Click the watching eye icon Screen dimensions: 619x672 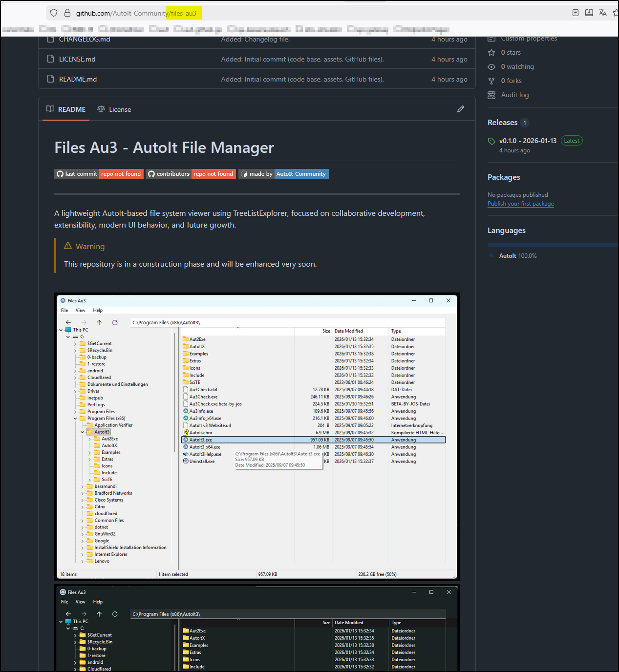pyautogui.click(x=491, y=66)
